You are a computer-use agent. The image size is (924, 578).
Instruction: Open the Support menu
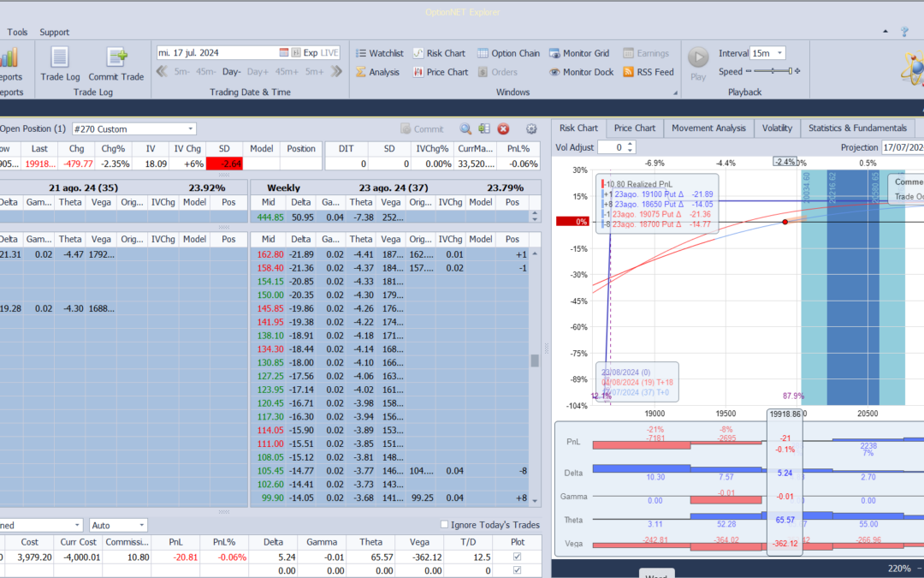54,32
